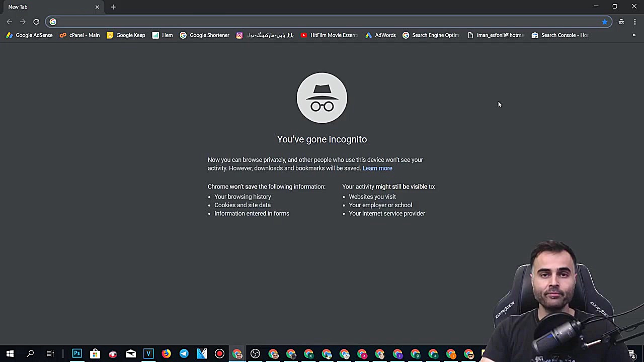This screenshot has width=644, height=362.
Task: Minimize the Chrome window
Action: [x=596, y=7]
